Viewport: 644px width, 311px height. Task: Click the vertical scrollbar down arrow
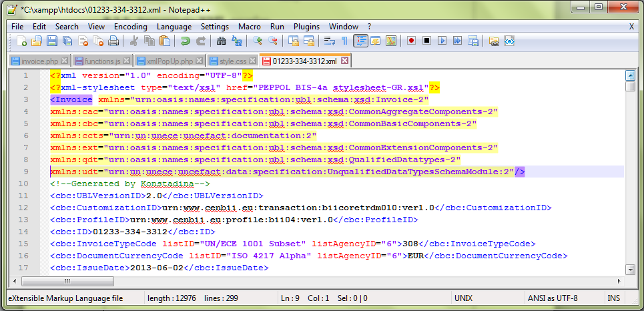(630, 270)
